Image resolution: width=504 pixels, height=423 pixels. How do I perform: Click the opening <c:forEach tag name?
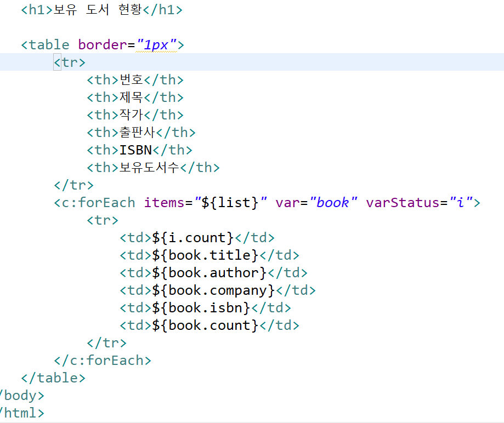[94, 203]
